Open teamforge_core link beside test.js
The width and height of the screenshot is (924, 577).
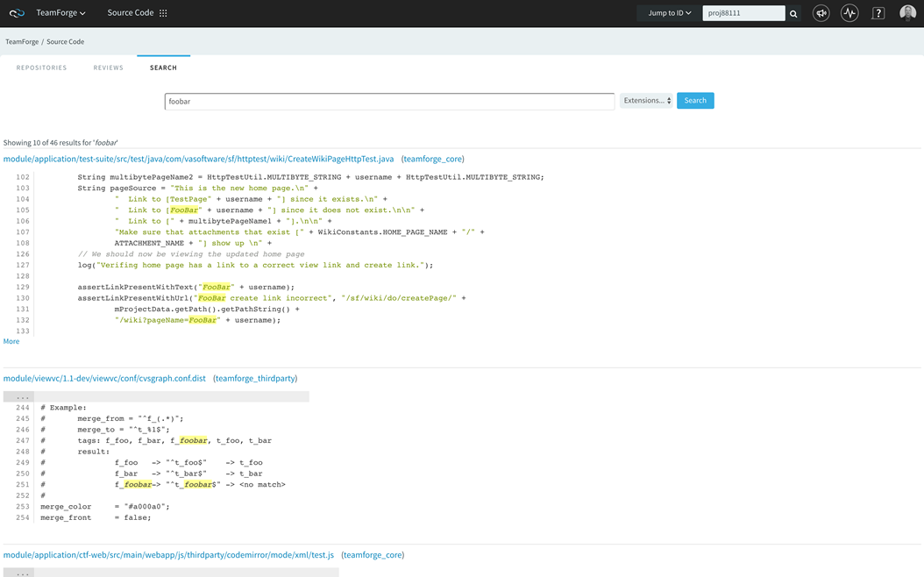(373, 555)
